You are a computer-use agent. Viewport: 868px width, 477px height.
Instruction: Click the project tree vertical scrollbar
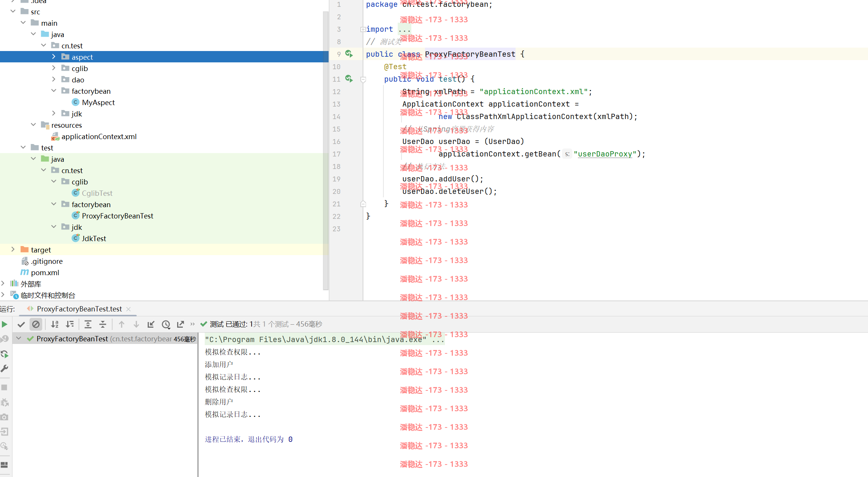coord(326,150)
